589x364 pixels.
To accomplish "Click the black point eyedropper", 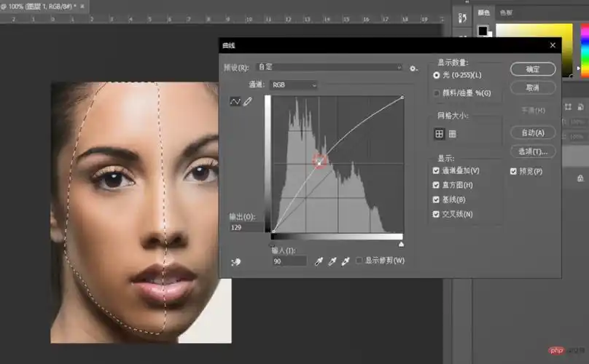I will click(x=319, y=261).
